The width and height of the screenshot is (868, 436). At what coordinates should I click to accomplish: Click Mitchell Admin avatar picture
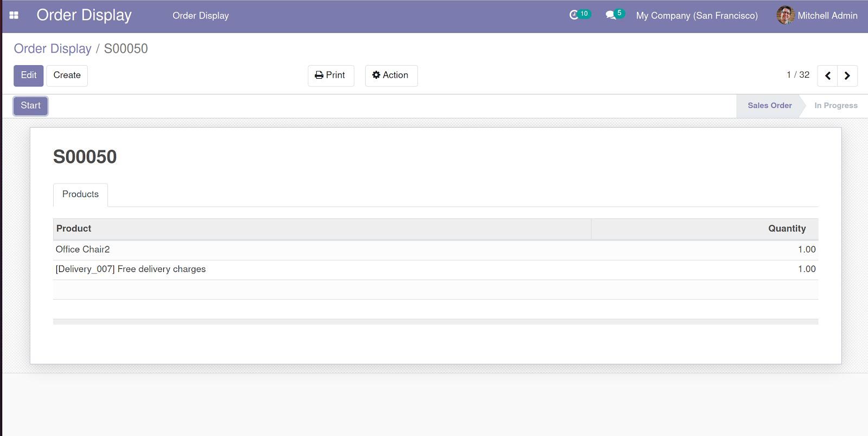[785, 15]
